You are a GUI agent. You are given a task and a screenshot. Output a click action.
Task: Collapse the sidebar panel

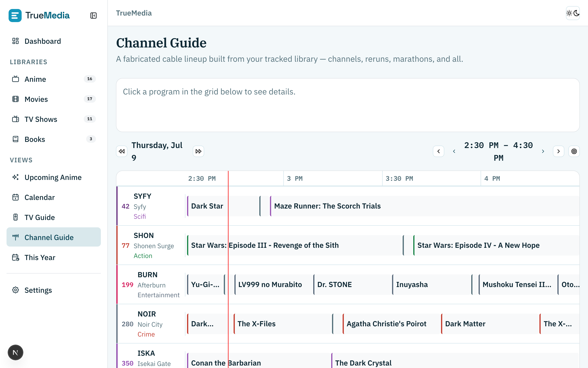[93, 16]
